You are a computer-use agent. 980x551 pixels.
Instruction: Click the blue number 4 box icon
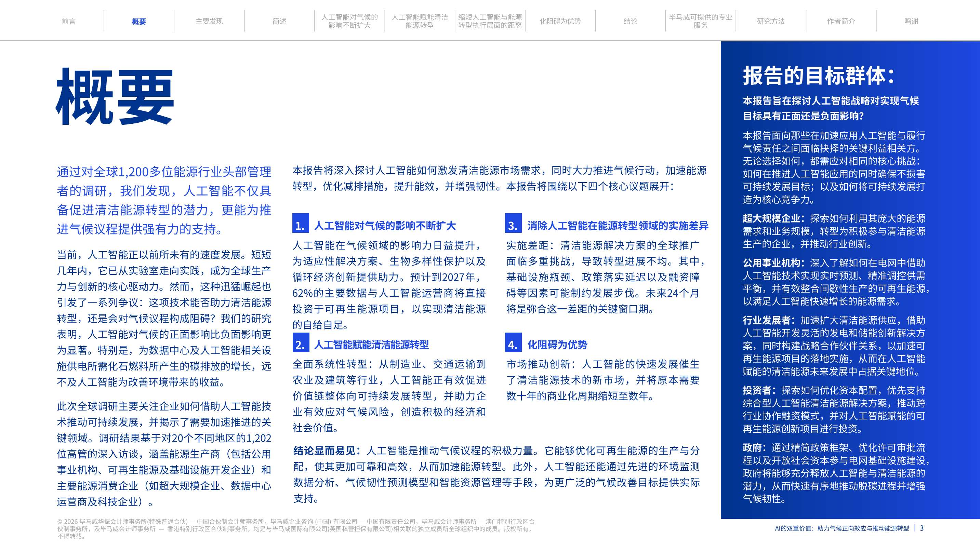513,342
